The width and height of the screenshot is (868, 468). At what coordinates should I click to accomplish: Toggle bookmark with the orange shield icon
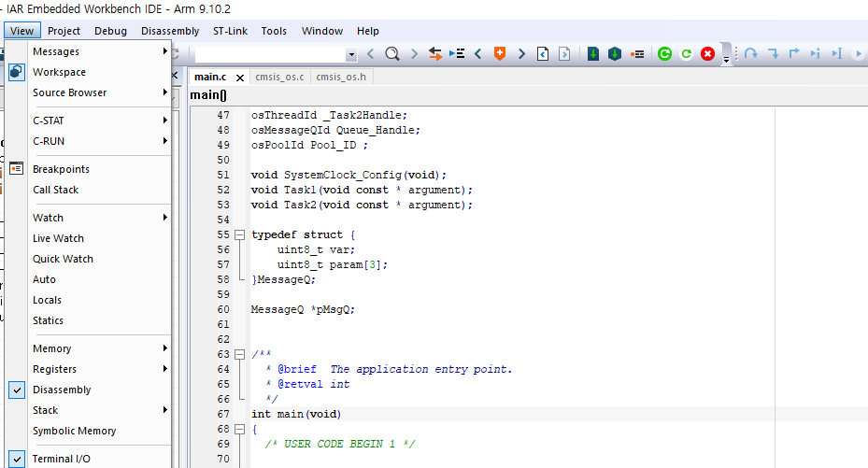click(x=499, y=53)
